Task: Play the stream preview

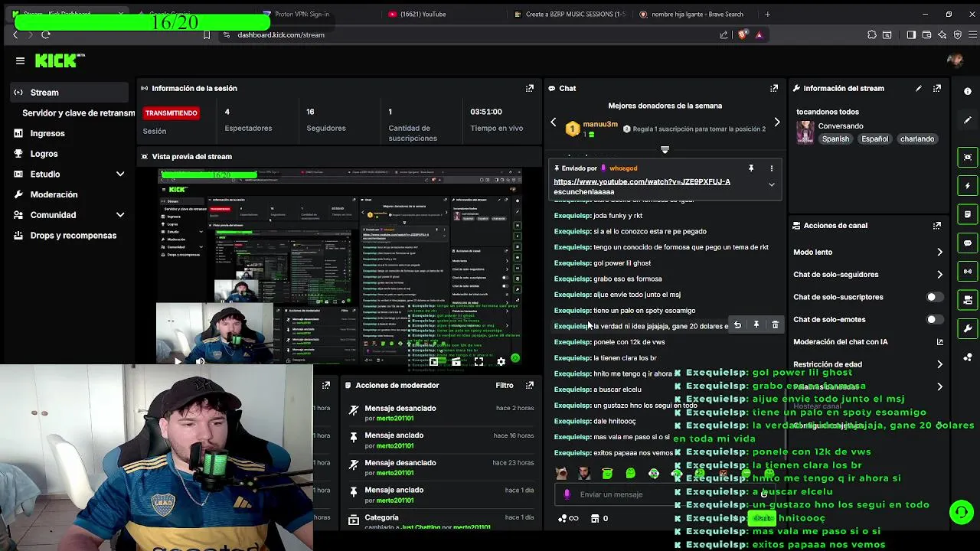Action: click(x=178, y=362)
